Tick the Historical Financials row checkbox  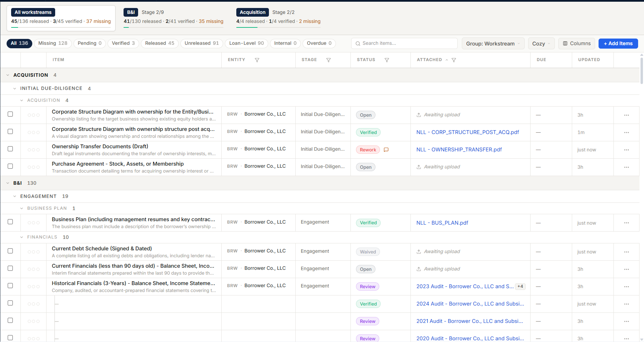(x=10, y=286)
